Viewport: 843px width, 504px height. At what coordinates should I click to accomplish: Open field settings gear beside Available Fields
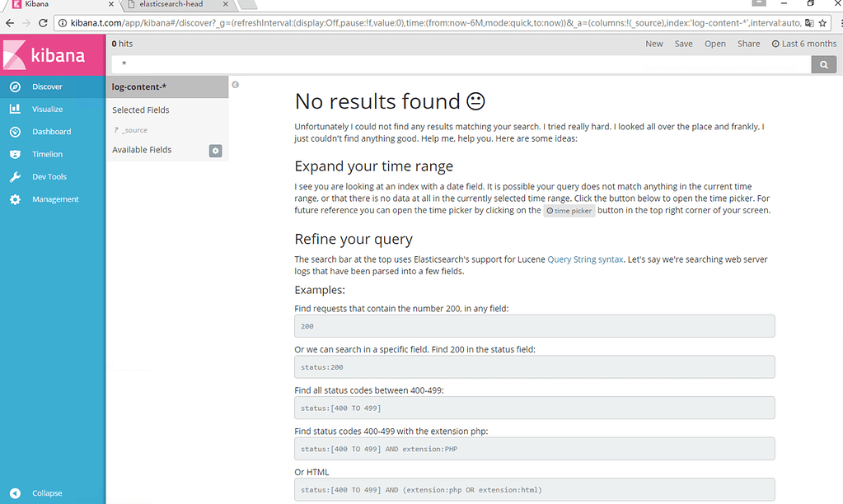coord(215,151)
